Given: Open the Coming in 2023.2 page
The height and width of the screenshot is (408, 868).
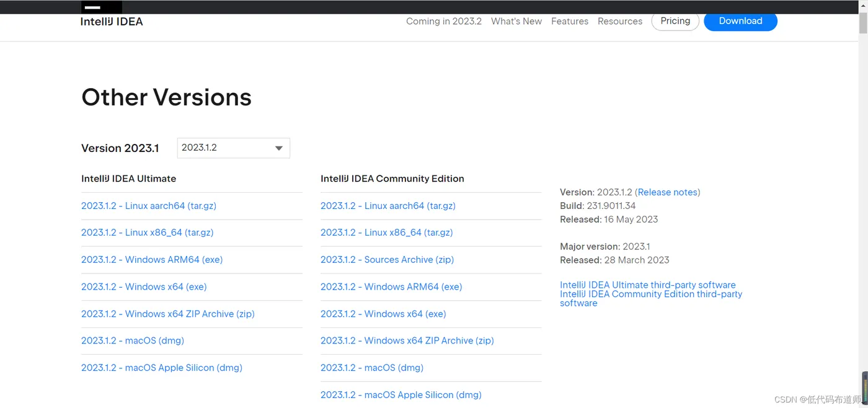Looking at the screenshot, I should (444, 21).
